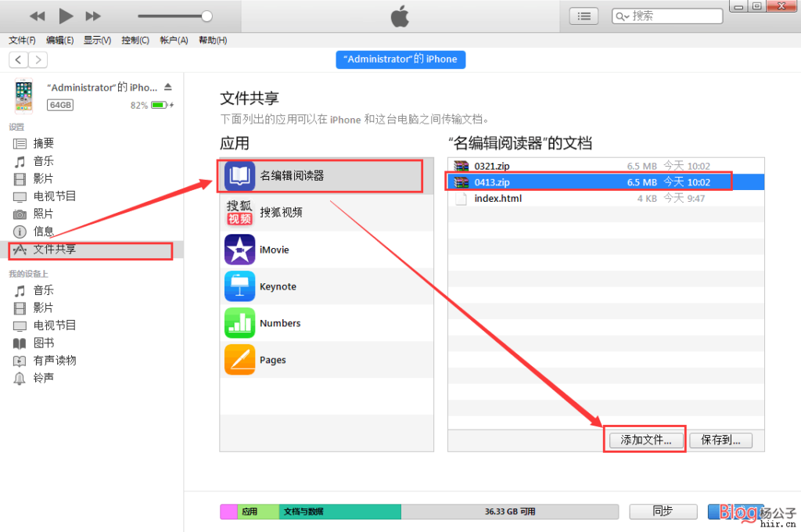801x532 pixels.
Task: Click the 保存到... button
Action: (x=720, y=440)
